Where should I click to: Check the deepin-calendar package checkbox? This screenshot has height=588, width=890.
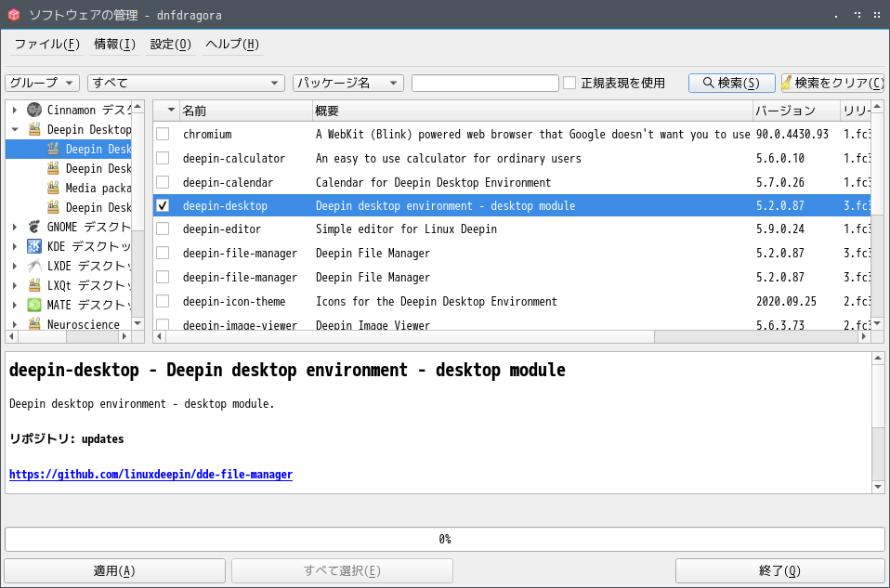163,182
